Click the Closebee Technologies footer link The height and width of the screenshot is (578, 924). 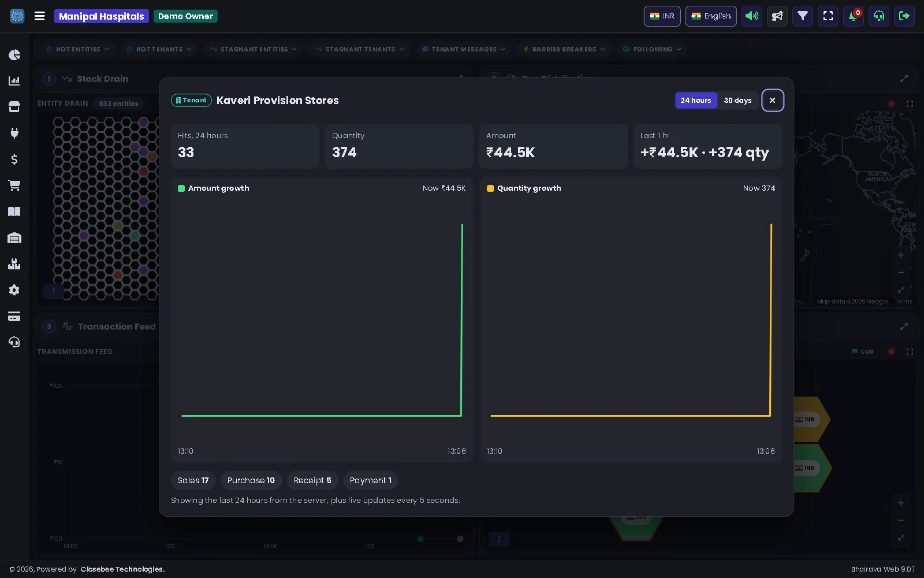coord(122,569)
